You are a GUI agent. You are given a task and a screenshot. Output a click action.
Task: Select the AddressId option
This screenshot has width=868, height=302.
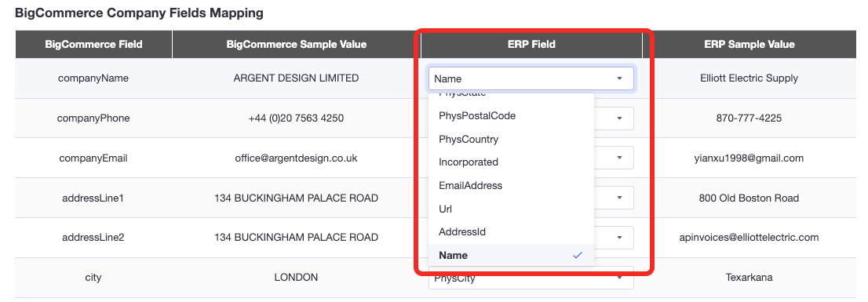pyautogui.click(x=511, y=232)
